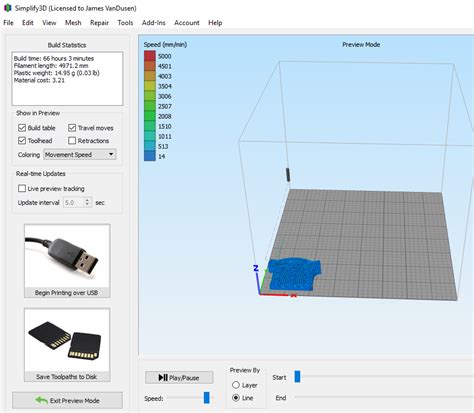Screen dimensions: 474x413
Task: Click the Update interval value field
Action: pyautogui.click(x=74, y=202)
